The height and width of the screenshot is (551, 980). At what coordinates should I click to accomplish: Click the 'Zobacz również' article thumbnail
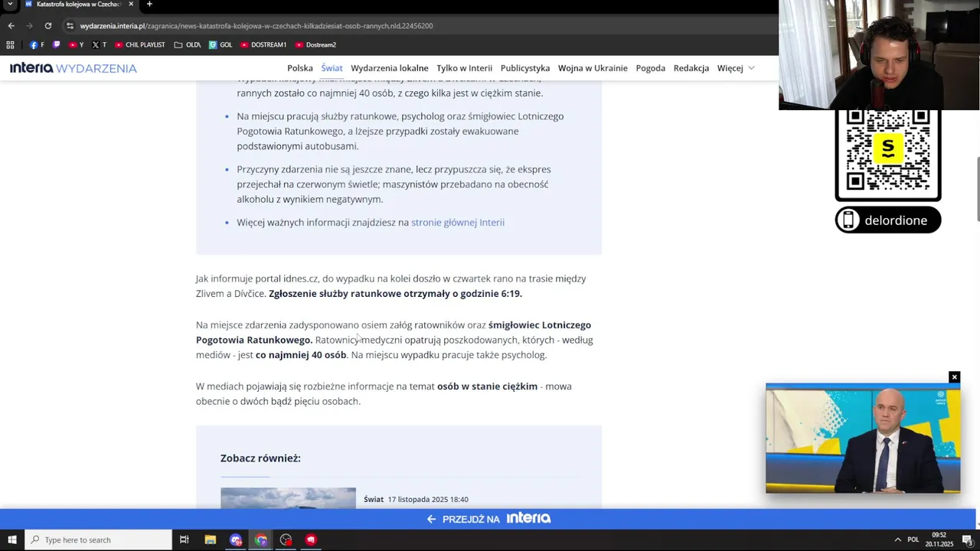point(288,498)
